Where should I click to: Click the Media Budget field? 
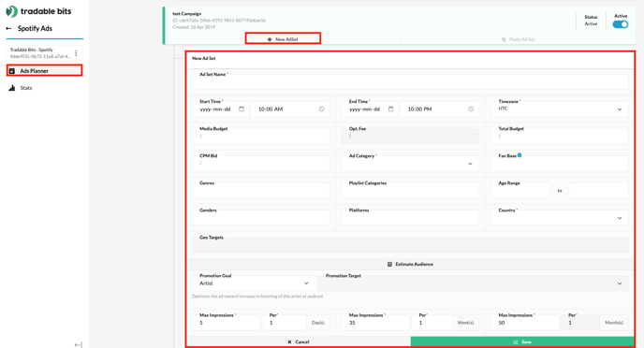point(261,136)
